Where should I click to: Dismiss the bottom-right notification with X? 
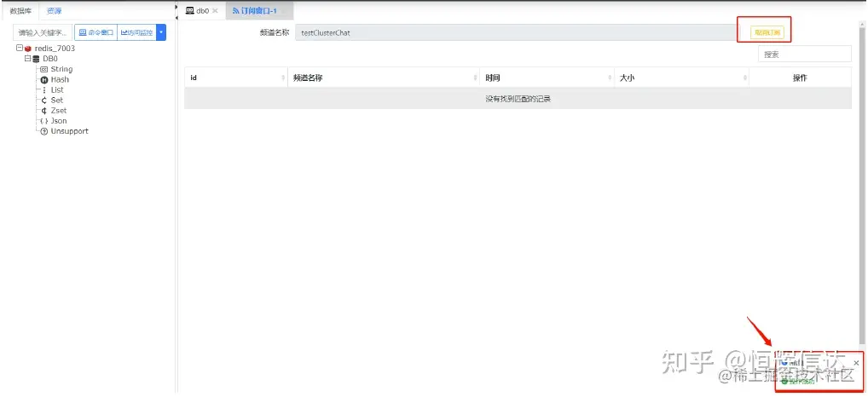pyautogui.click(x=856, y=363)
